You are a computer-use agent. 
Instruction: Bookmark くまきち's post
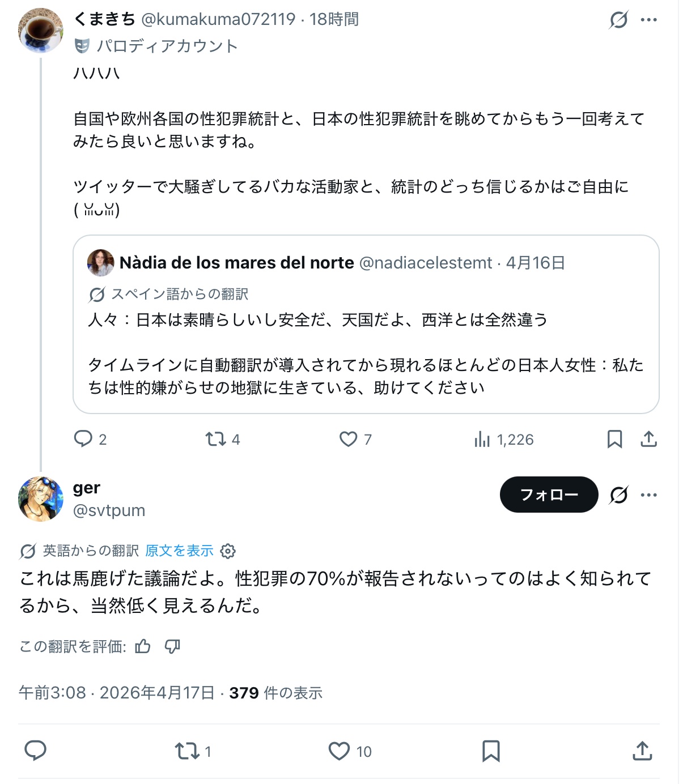click(x=614, y=439)
